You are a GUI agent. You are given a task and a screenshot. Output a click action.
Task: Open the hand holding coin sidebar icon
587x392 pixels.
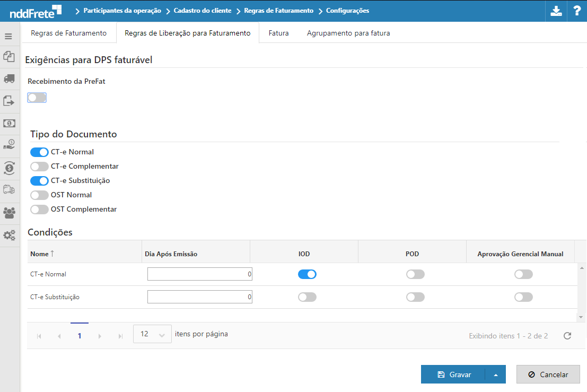pos(8,145)
